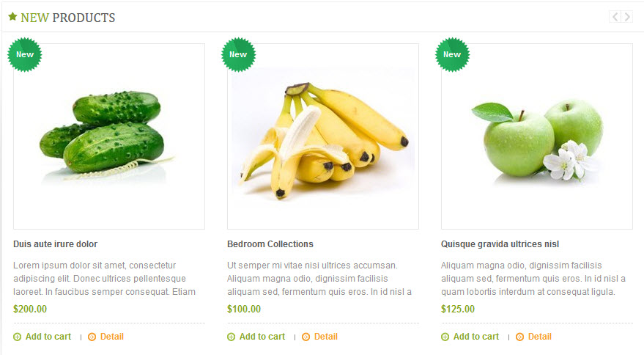Add Quisque gravida ultrices nisl to cart
The image size is (644, 355).
point(476,337)
